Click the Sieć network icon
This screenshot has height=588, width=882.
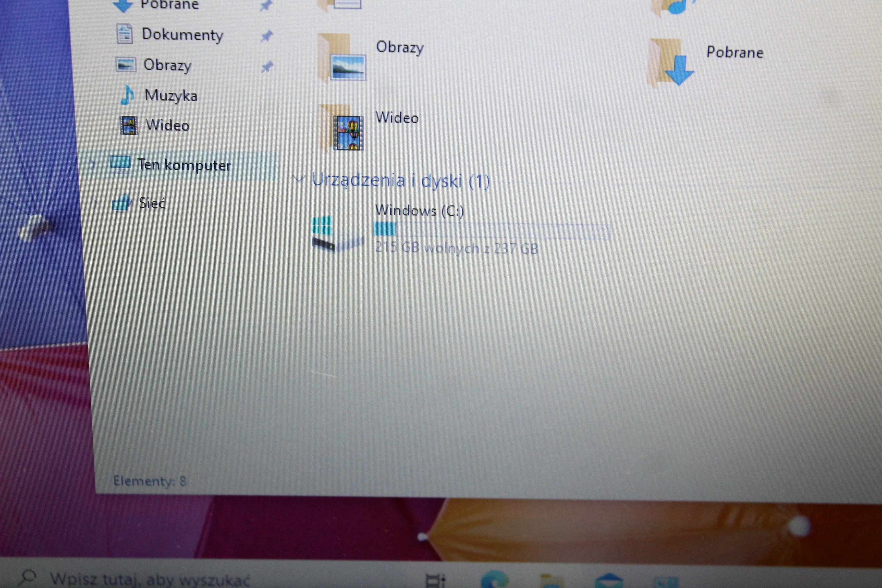tap(121, 204)
